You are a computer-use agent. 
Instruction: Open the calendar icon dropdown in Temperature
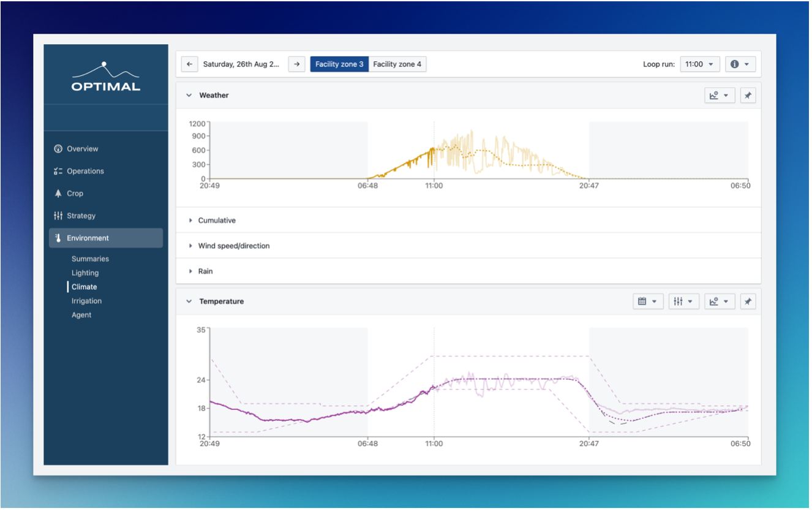click(x=647, y=301)
